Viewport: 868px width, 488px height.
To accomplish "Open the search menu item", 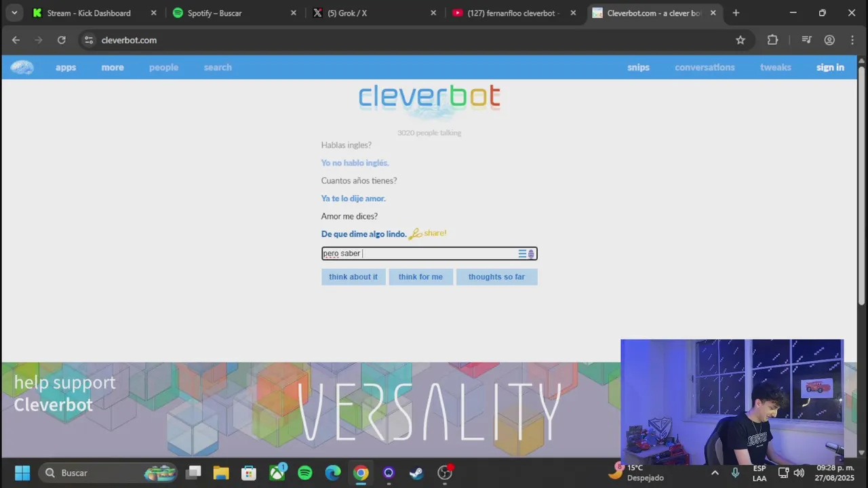I will coord(218,67).
